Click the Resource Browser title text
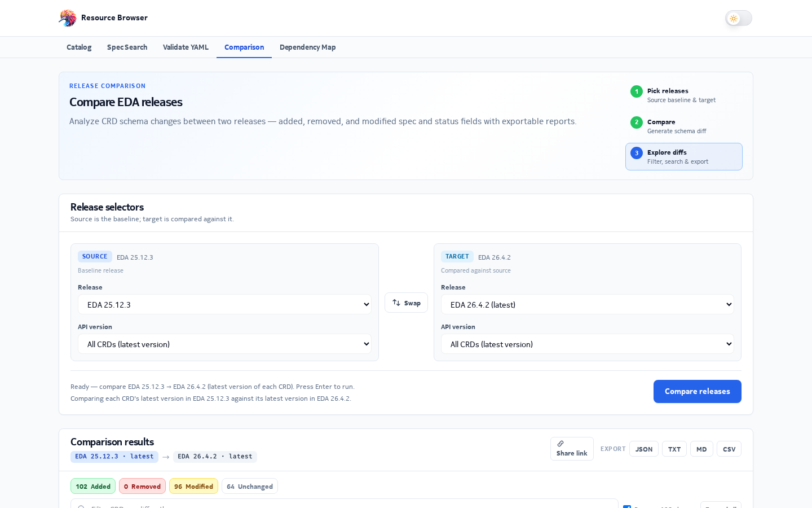The height and width of the screenshot is (508, 812). click(x=114, y=18)
